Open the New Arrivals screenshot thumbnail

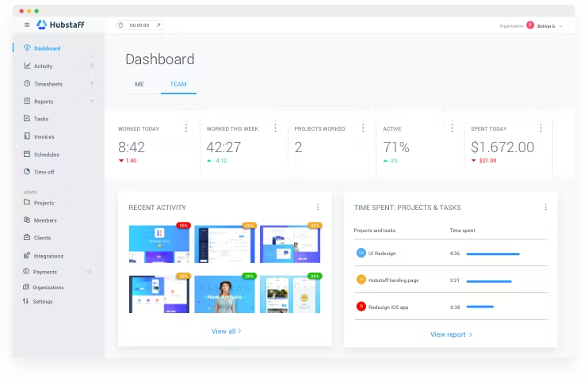224,294
